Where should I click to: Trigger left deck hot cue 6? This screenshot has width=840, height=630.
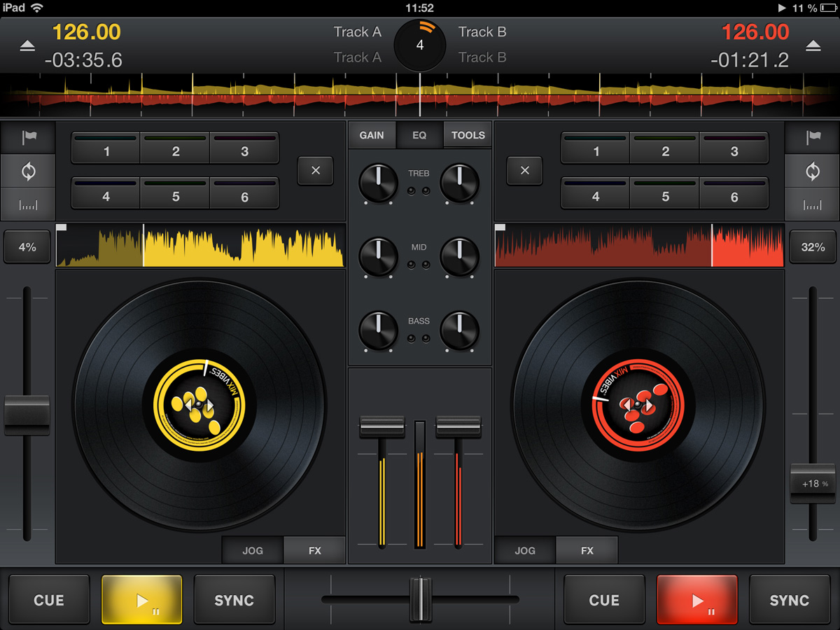tap(244, 194)
